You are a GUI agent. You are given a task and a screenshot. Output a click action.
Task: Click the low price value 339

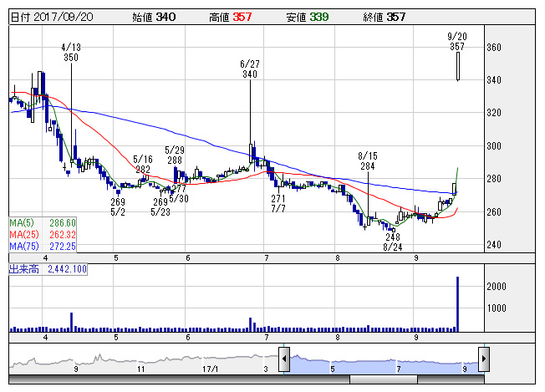[x=319, y=17]
